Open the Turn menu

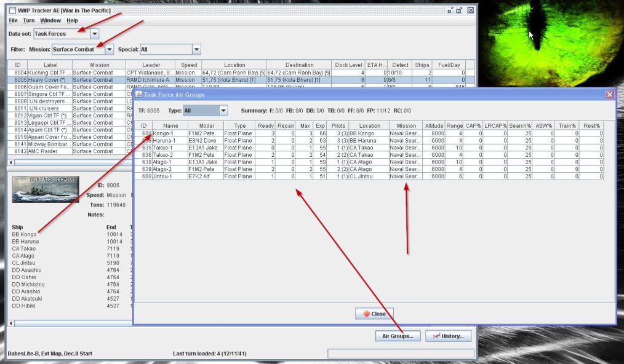pyautogui.click(x=29, y=20)
